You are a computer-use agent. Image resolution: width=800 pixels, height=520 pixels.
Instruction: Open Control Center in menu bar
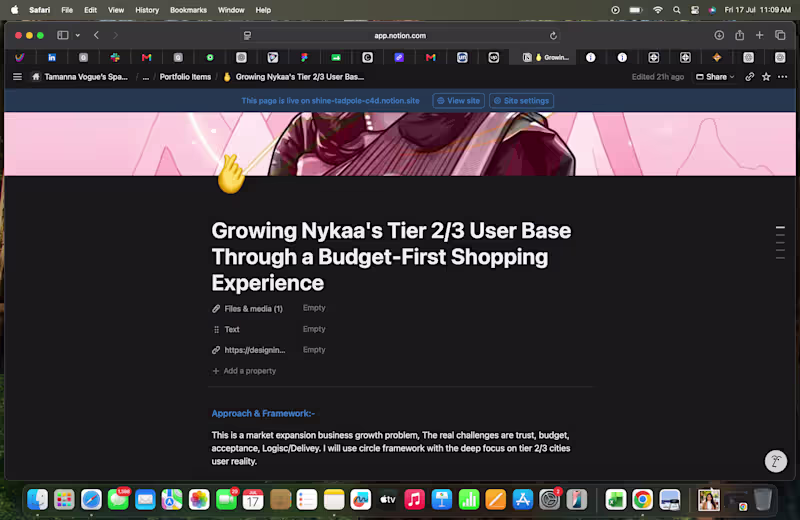coord(694,10)
